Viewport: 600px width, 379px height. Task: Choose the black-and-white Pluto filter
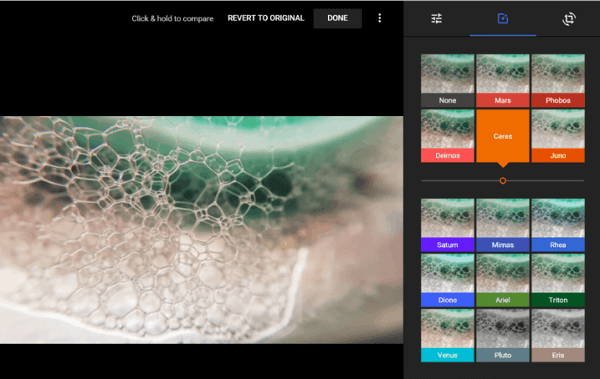pyautogui.click(x=503, y=335)
